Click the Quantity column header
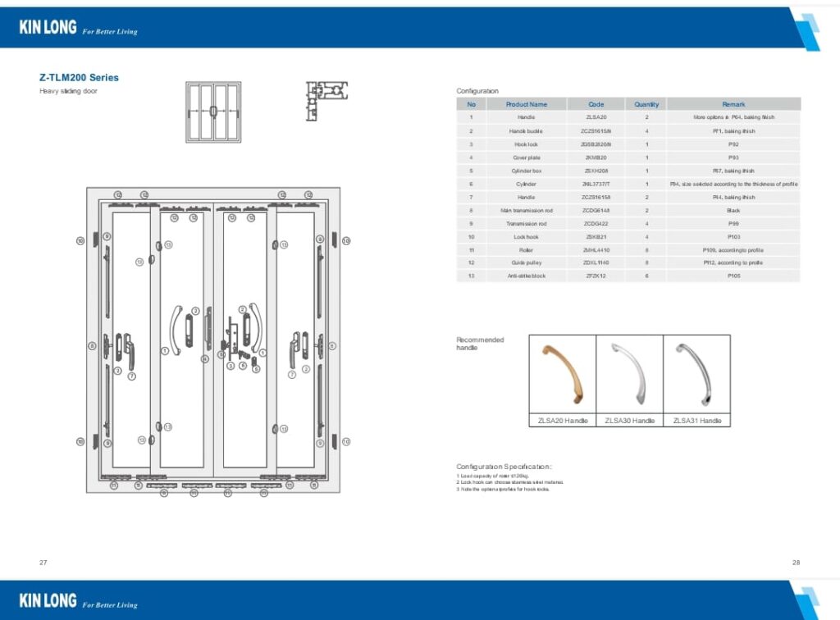This screenshot has height=620, width=840. coord(646,104)
